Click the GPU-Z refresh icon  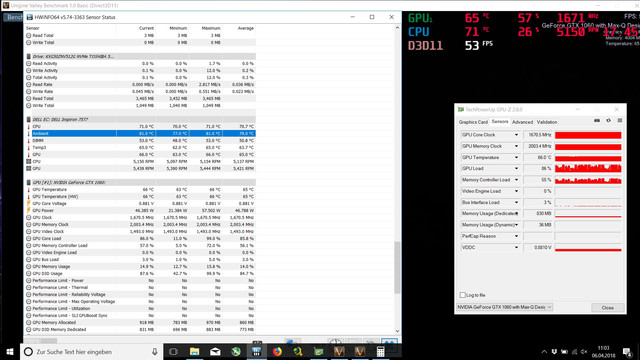(x=608, y=121)
